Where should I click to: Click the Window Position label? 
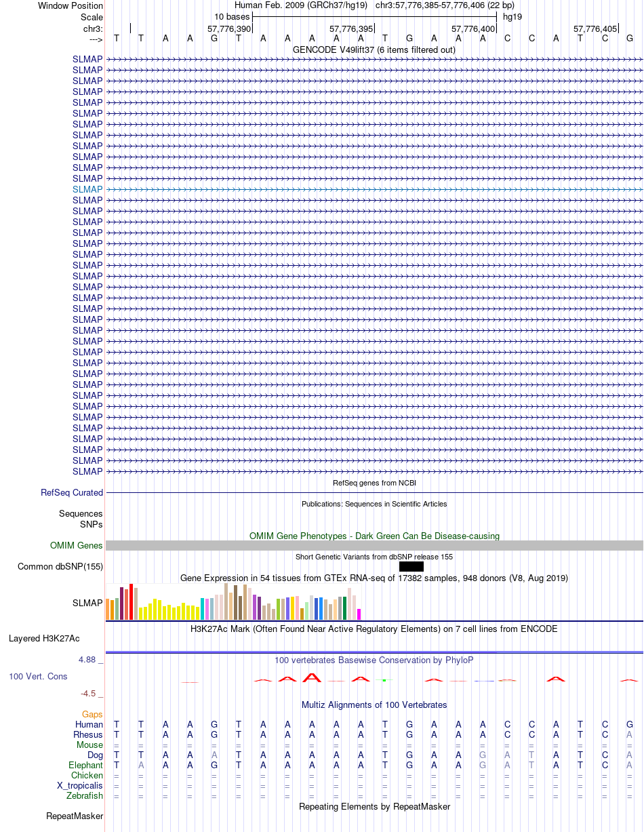pos(71,6)
